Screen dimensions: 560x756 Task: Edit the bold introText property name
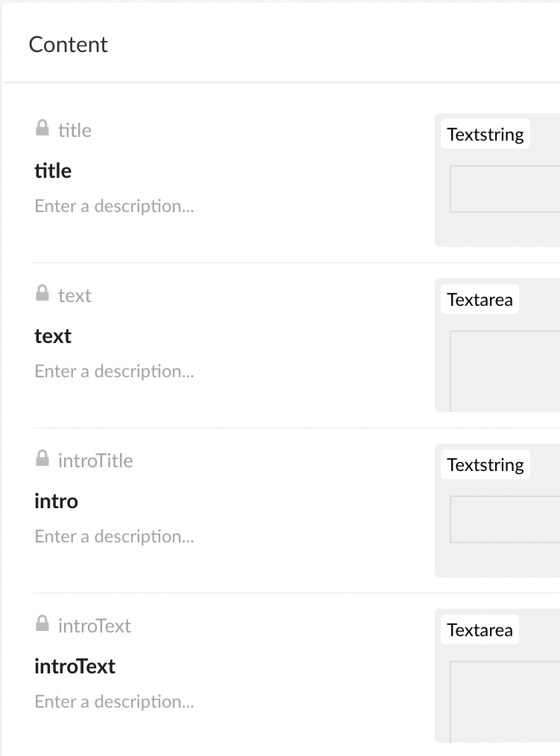pyautogui.click(x=74, y=667)
